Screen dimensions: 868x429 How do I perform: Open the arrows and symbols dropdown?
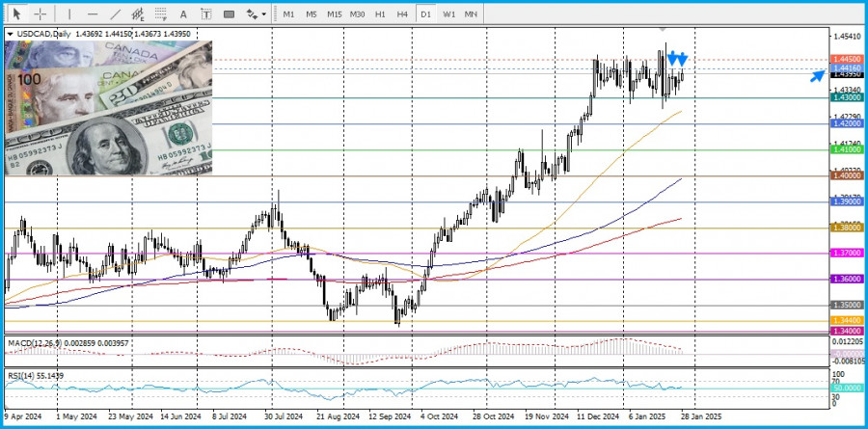256,14
